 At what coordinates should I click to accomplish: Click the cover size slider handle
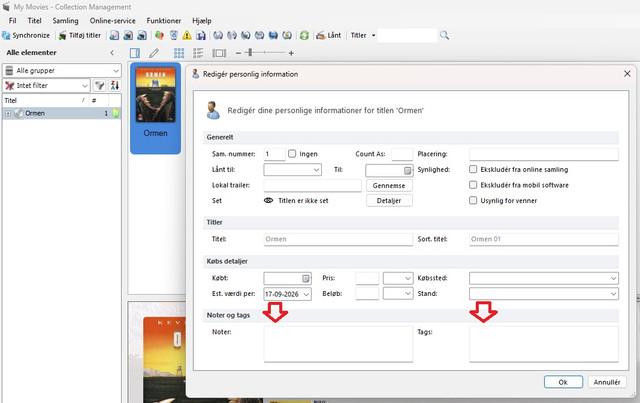250,53
